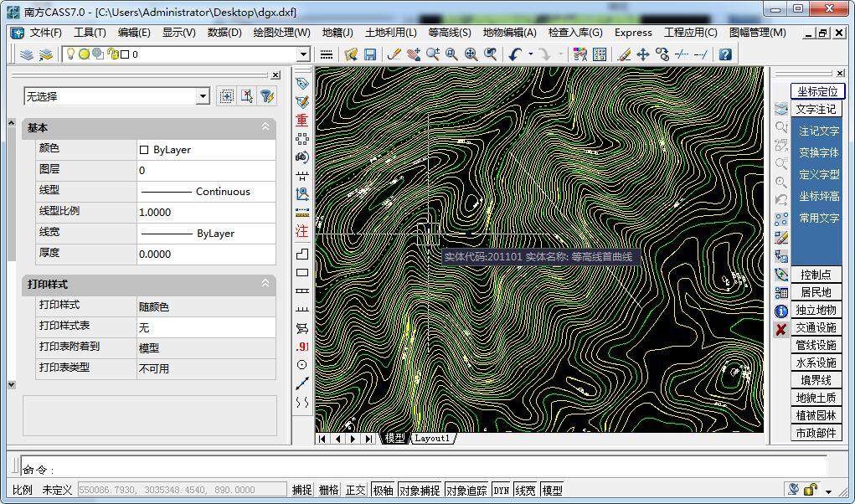This screenshot has width=855, height=504.
Task: Select the move crosshair arrows tool
Action: pyautogui.click(x=643, y=54)
